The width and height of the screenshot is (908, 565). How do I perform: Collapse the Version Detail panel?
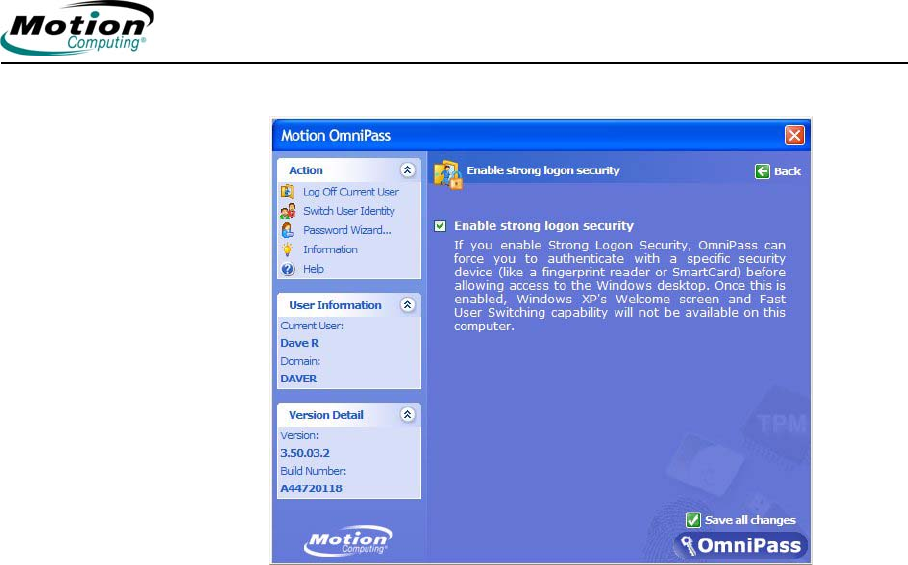coord(407,414)
